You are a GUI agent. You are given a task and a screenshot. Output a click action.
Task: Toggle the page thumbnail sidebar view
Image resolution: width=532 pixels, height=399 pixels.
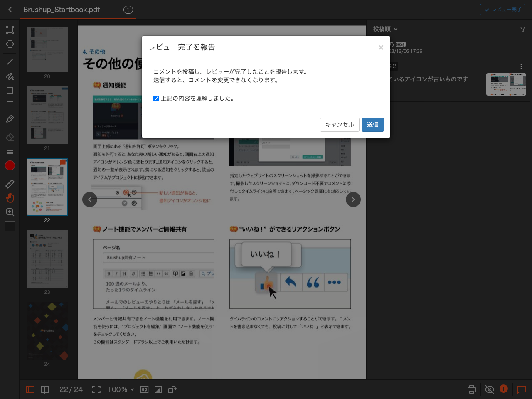(x=30, y=389)
